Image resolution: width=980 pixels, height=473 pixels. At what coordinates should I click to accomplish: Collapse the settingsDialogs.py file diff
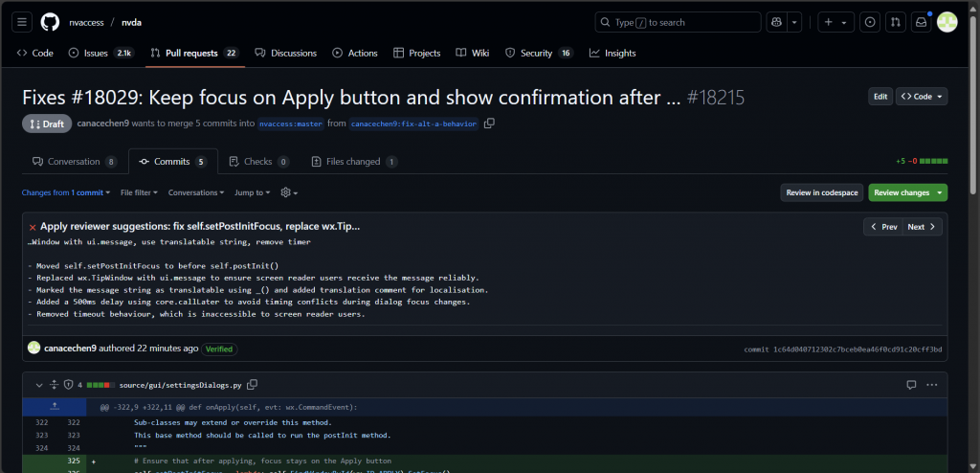38,385
